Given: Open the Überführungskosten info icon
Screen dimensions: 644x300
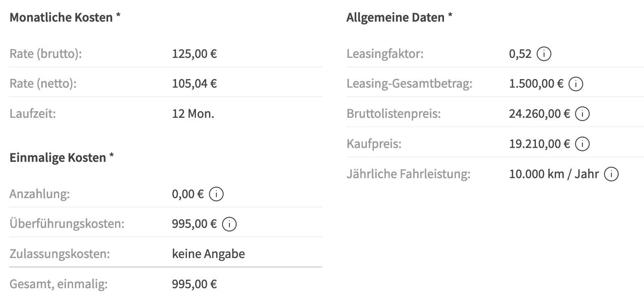Looking at the screenshot, I should (x=229, y=224).
